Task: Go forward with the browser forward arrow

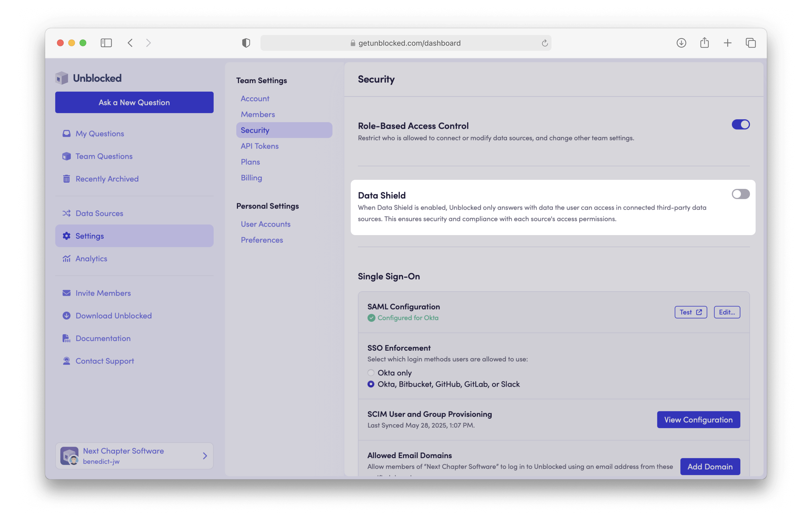Action: click(148, 43)
